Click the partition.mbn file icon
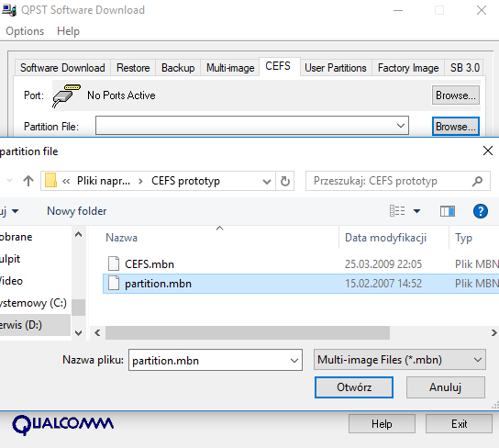499x448 pixels. coord(114,283)
